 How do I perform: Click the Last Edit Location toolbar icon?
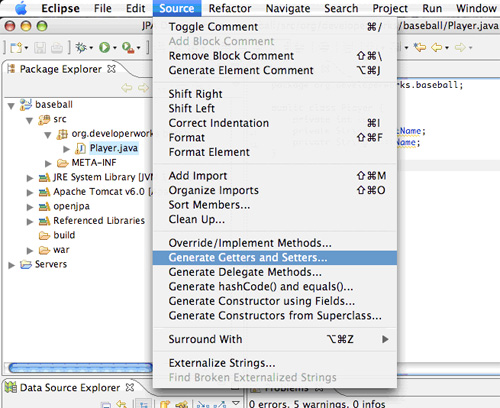tap(420, 47)
